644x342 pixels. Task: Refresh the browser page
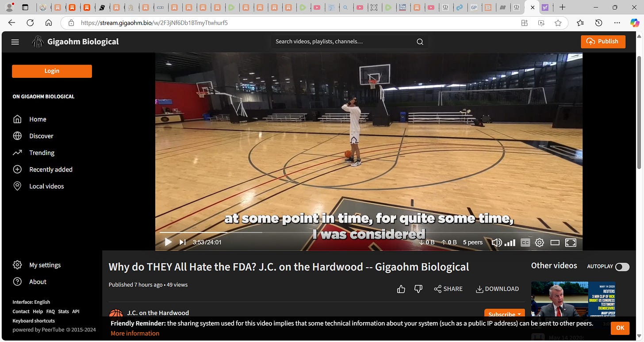[x=30, y=23]
